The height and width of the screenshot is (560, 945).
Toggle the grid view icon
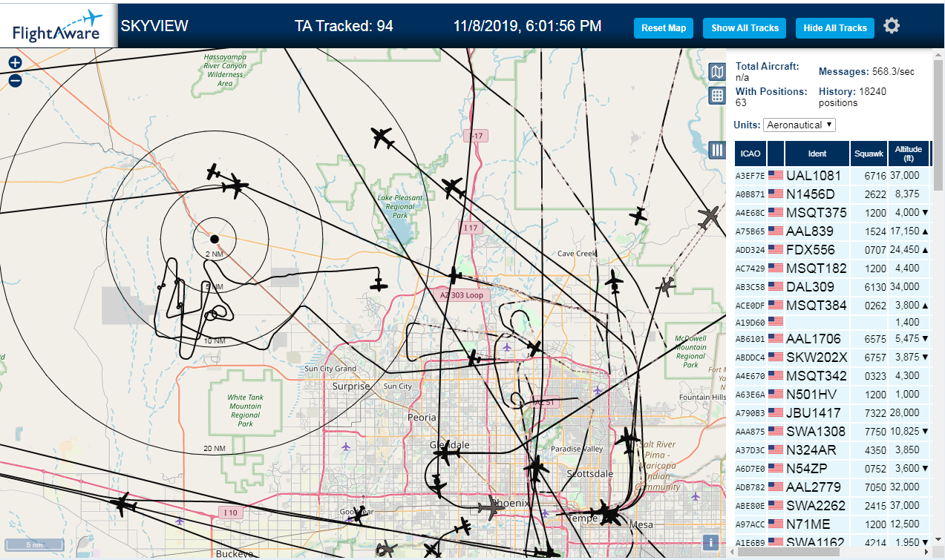[717, 96]
